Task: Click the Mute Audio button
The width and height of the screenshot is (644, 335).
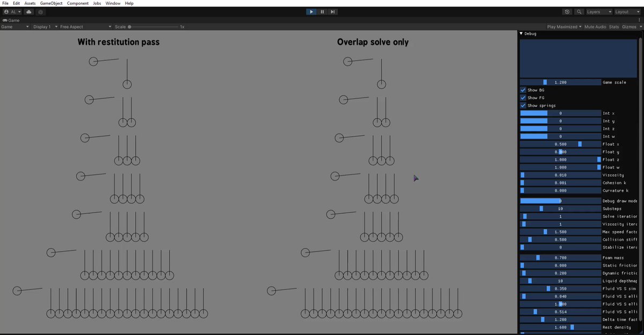Action: pos(595,26)
